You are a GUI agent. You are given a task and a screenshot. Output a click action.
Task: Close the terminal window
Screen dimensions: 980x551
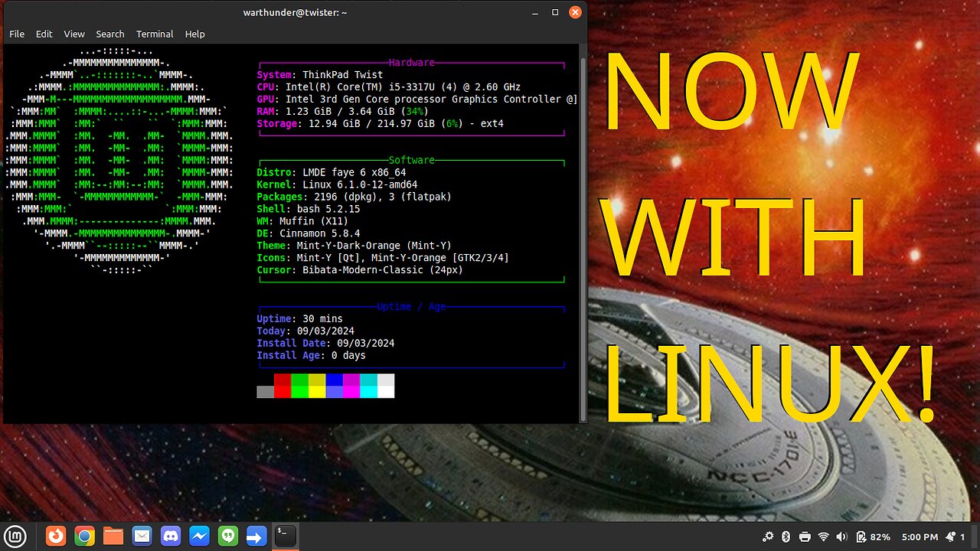tap(575, 11)
